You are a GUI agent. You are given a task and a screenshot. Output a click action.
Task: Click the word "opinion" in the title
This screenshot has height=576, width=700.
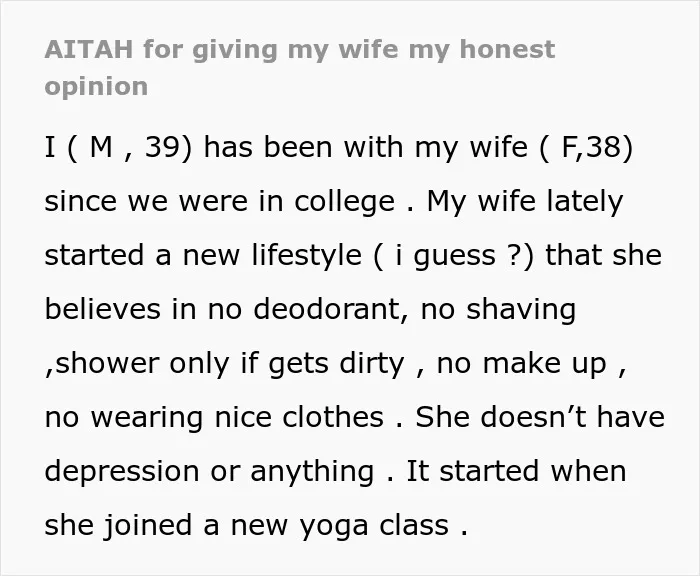click(x=96, y=87)
